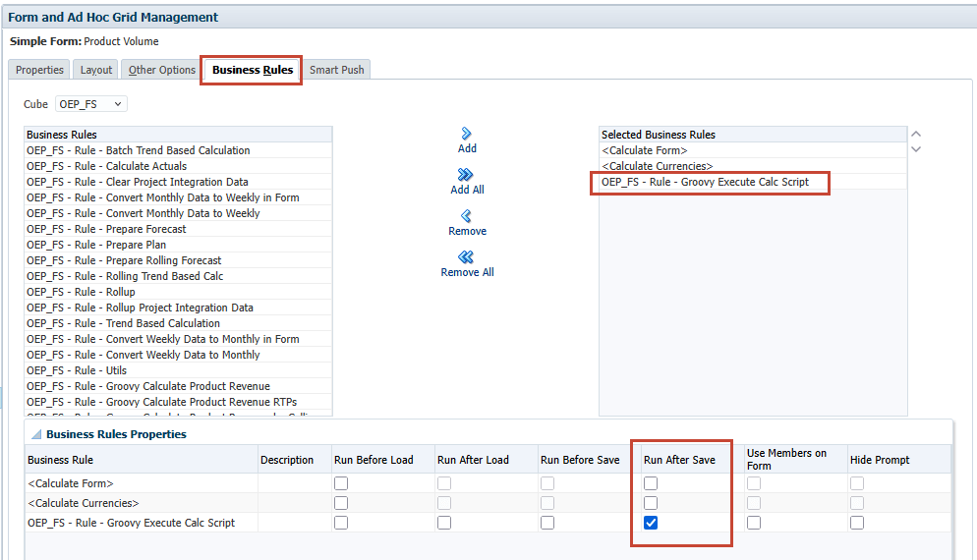The height and width of the screenshot is (560, 977).
Task: Check Run After Load for Groovy Execute Calc Script
Action: pos(444,523)
